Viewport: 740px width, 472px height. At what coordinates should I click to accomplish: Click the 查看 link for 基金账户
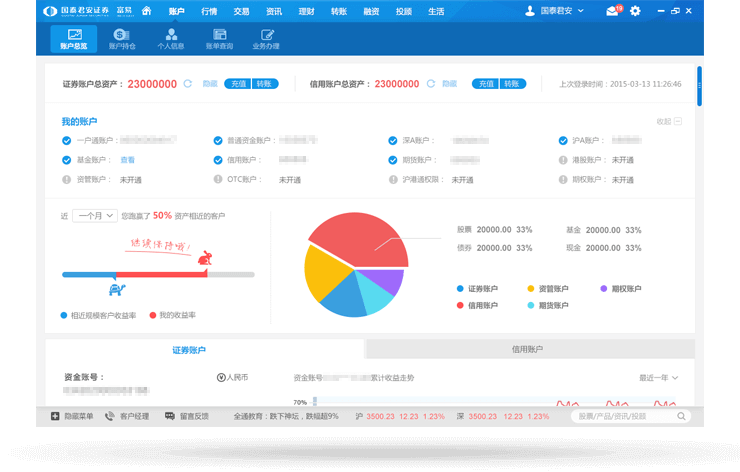point(127,160)
